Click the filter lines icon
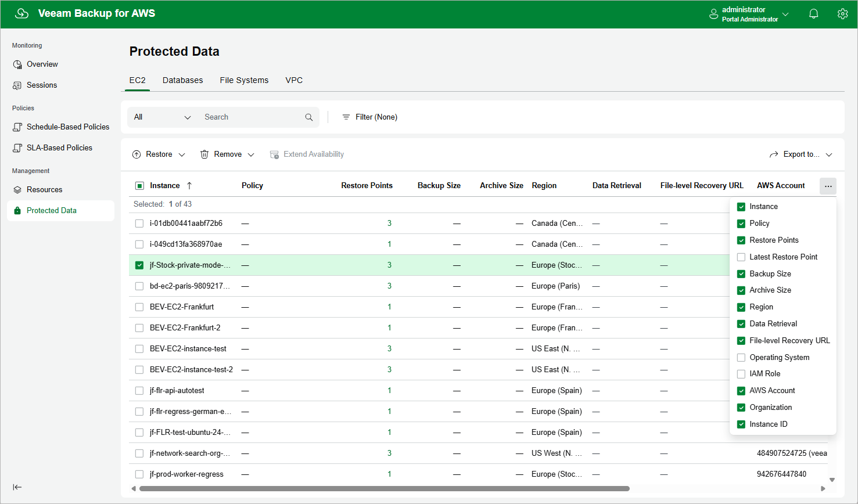Viewport: 858px width, 504px height. 346,117
